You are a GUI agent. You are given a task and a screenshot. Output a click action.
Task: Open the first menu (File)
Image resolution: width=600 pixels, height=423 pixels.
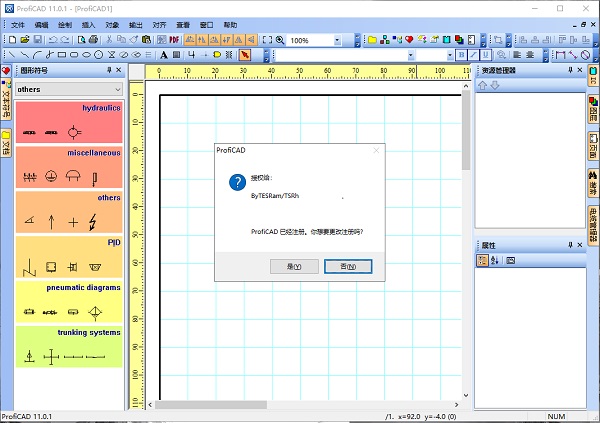pos(18,25)
